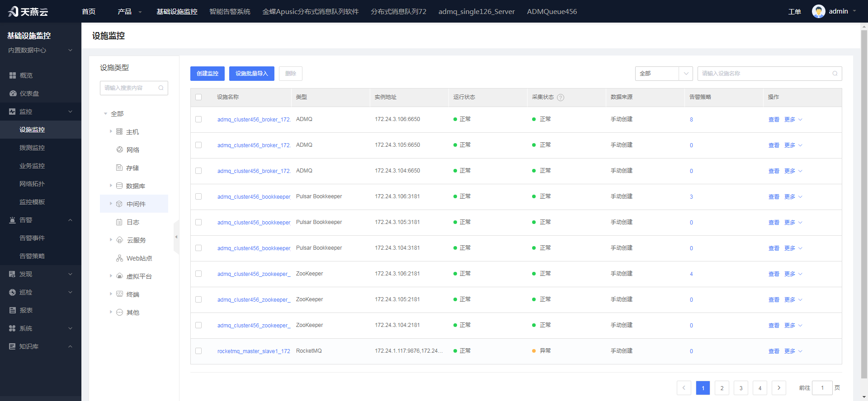
Task: Click next page arrow button
Action: coord(779,388)
